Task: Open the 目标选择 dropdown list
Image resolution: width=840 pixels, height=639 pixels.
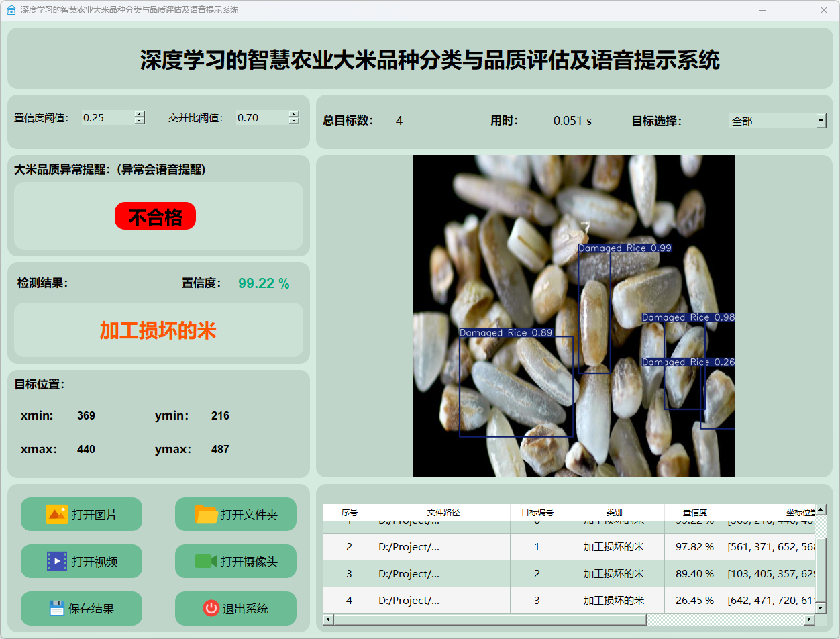Action: coord(821,121)
